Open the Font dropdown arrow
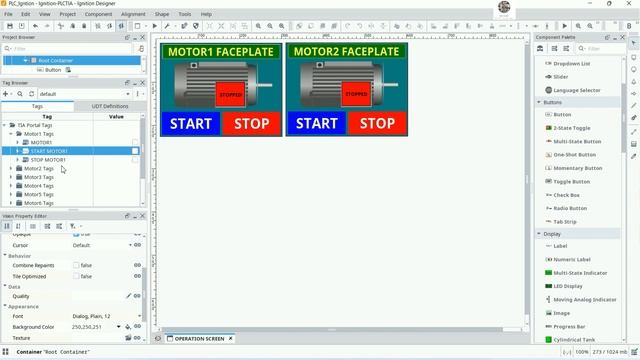 139,316
